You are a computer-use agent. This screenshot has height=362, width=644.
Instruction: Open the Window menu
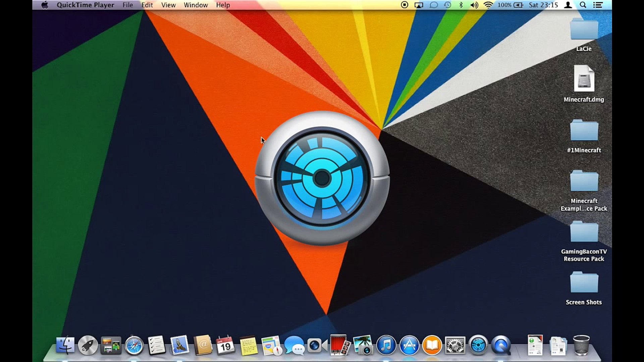[196, 5]
